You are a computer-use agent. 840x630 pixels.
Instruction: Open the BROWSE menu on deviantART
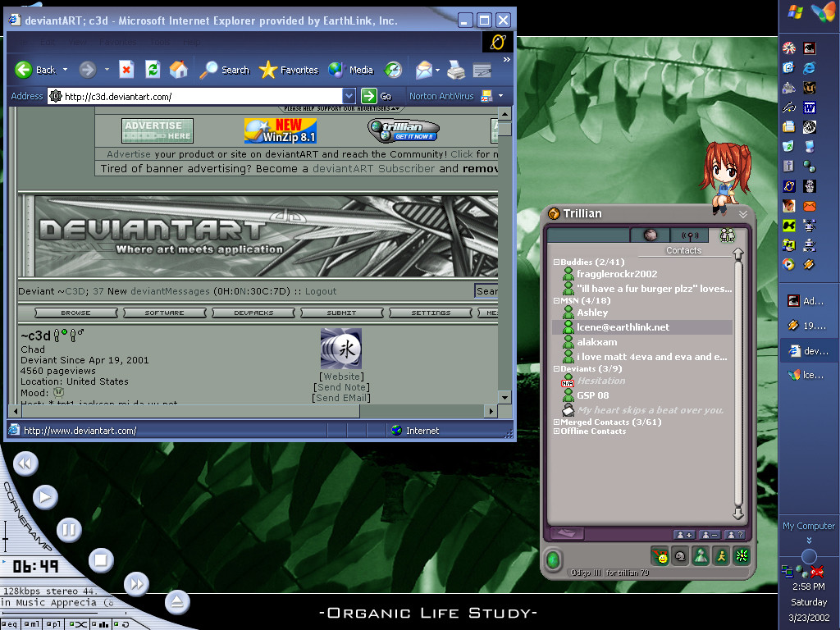click(x=75, y=313)
